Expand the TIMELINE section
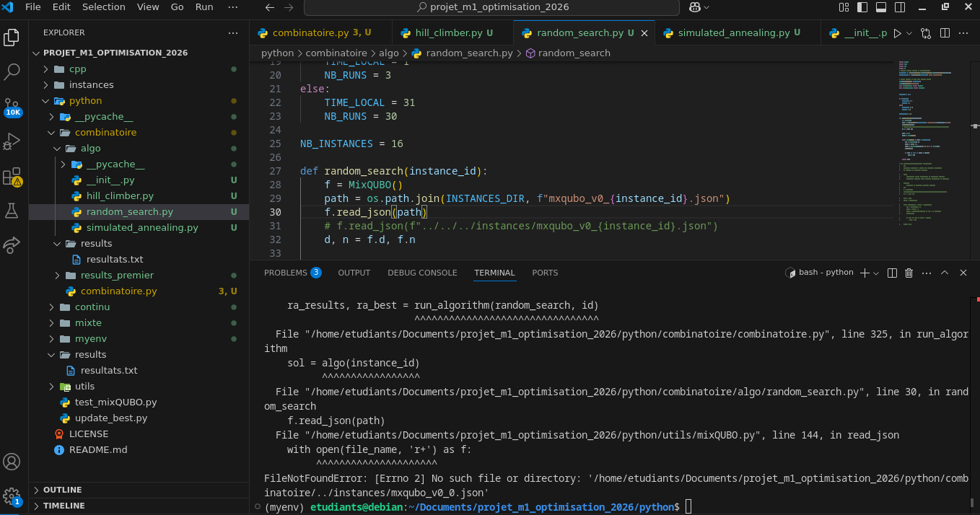Screen dimensions: 980x515 coord(139,506)
